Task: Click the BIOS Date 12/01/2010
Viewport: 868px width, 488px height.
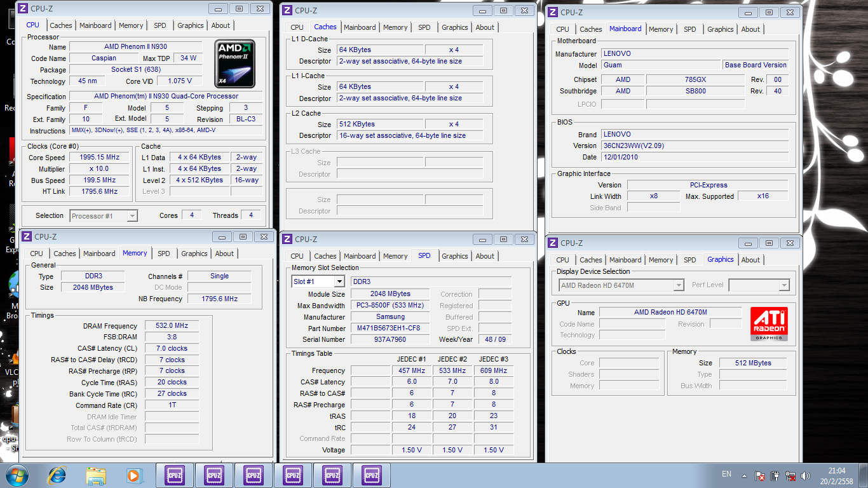Action: [695, 157]
